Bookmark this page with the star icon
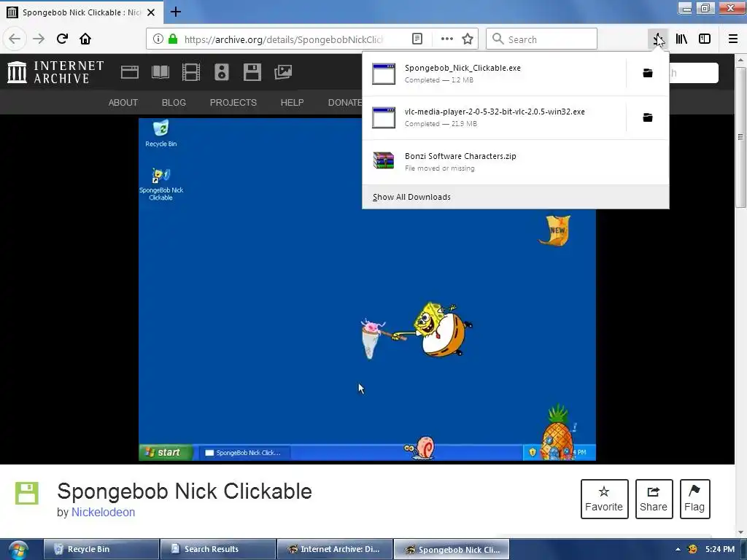 pyautogui.click(x=468, y=39)
